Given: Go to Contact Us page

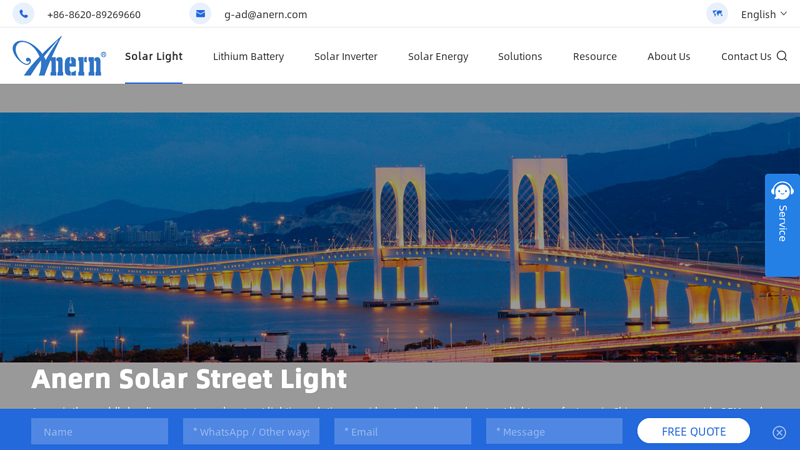Looking at the screenshot, I should tap(746, 56).
